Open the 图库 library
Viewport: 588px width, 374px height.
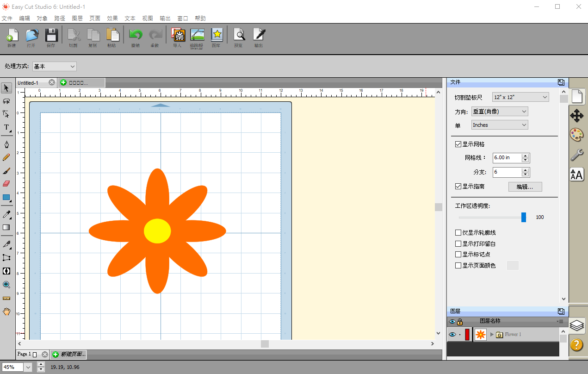coord(217,37)
